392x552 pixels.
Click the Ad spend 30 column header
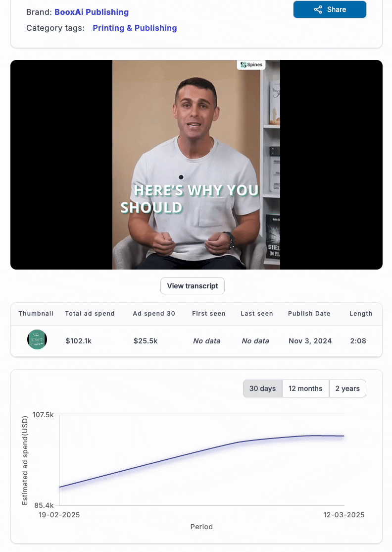click(x=154, y=314)
